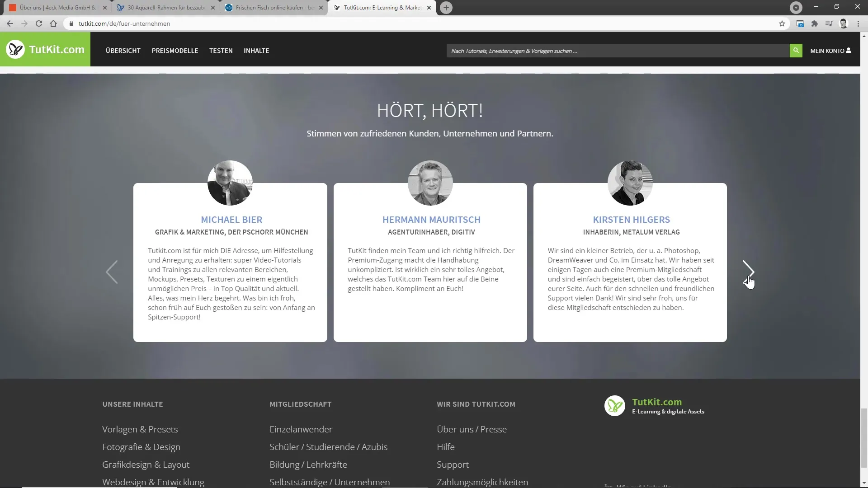Image resolution: width=868 pixels, height=488 pixels.
Task: Click the tab search dropdown circle
Action: pyautogui.click(x=796, y=7)
